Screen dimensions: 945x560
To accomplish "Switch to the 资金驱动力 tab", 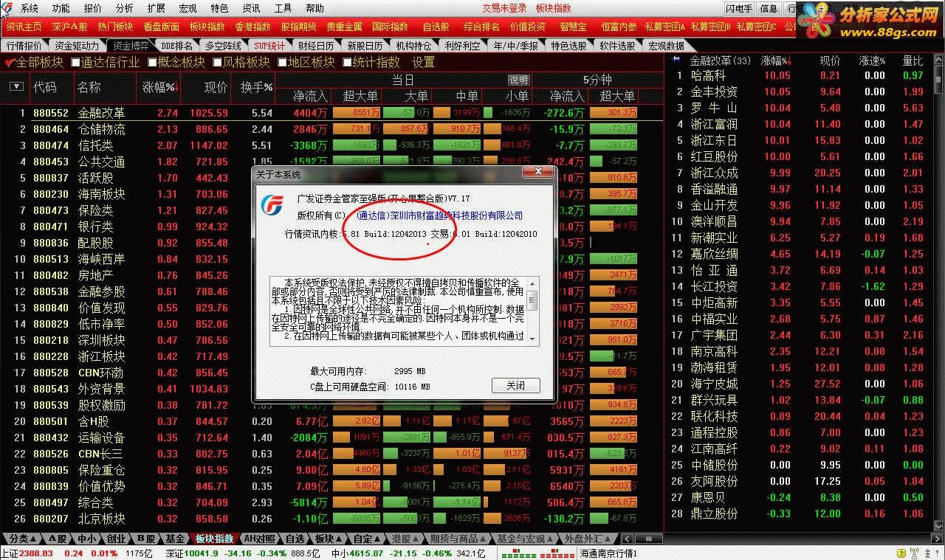I will 76,46.
